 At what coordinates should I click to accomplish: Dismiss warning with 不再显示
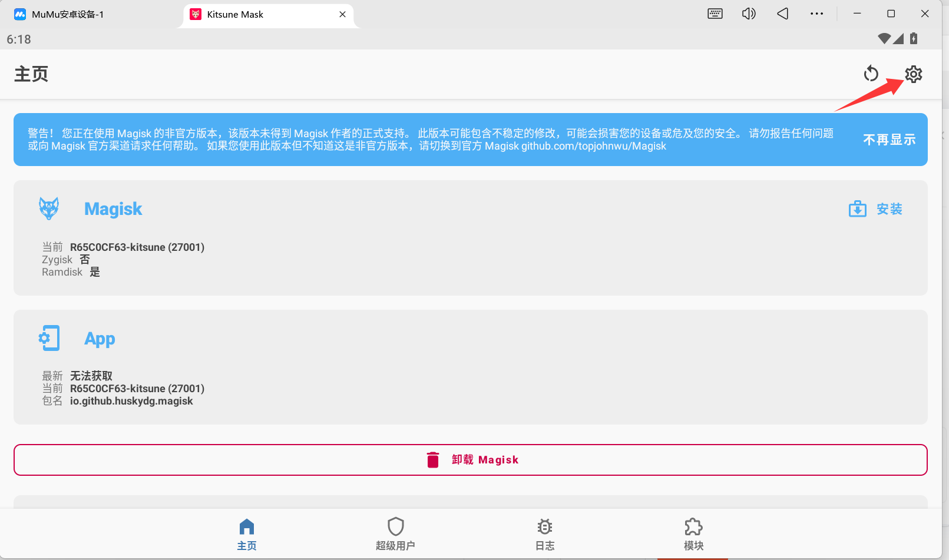point(889,140)
